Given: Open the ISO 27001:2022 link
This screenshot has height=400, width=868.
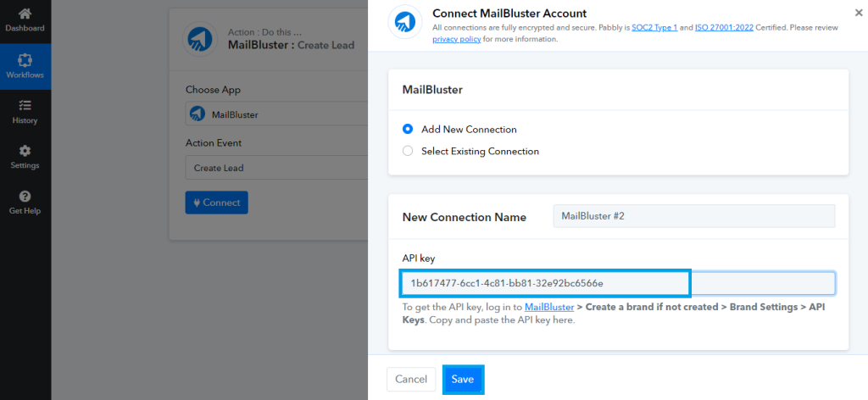Looking at the screenshot, I should pyautogui.click(x=724, y=28).
